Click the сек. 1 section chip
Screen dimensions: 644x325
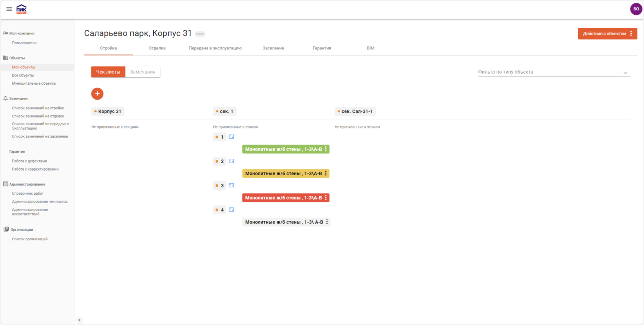(225, 112)
